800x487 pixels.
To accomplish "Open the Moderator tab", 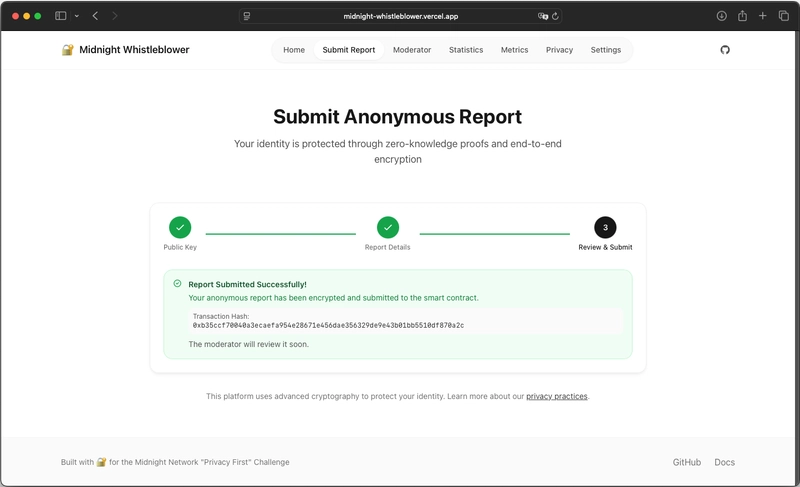I will tap(412, 50).
